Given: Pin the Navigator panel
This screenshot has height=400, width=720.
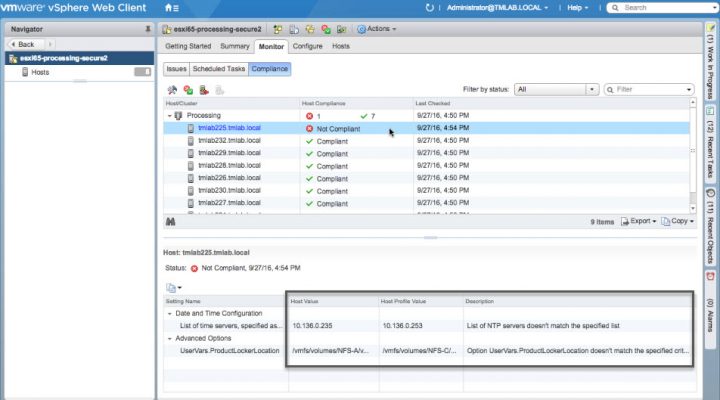Looking at the screenshot, I should pos(148,29).
